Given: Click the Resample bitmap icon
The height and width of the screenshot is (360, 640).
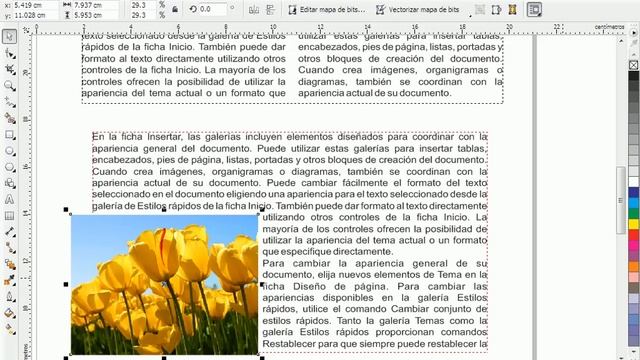Looking at the screenshot, I should click(x=480, y=9).
